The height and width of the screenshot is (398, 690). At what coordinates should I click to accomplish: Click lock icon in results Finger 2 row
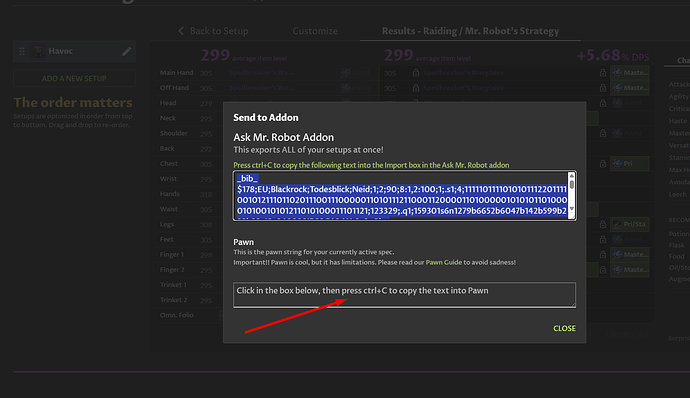(x=603, y=269)
